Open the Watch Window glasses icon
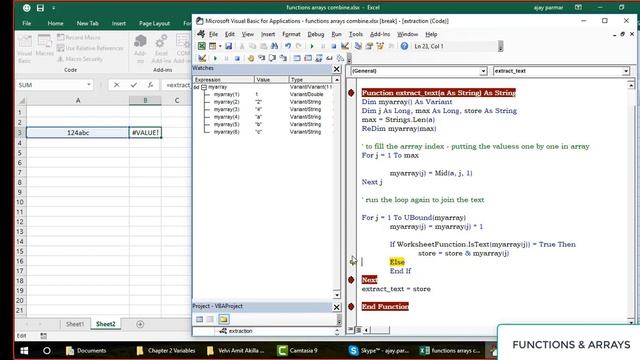 (319, 58)
